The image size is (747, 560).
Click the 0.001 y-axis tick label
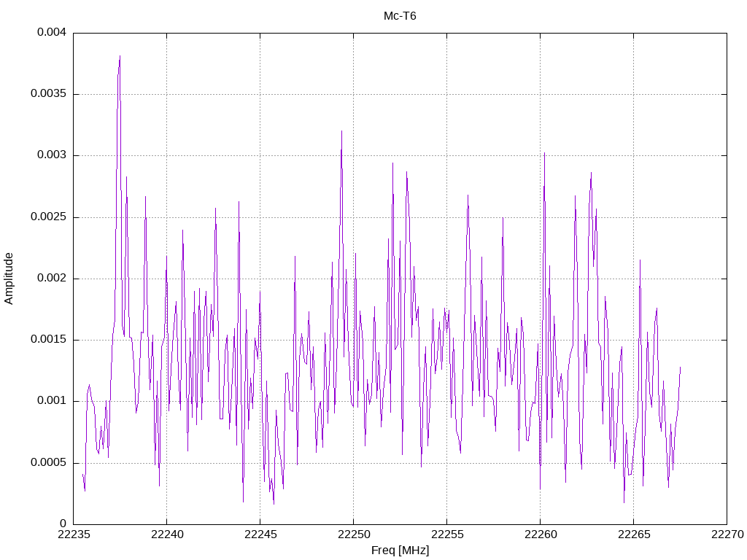[52, 401]
